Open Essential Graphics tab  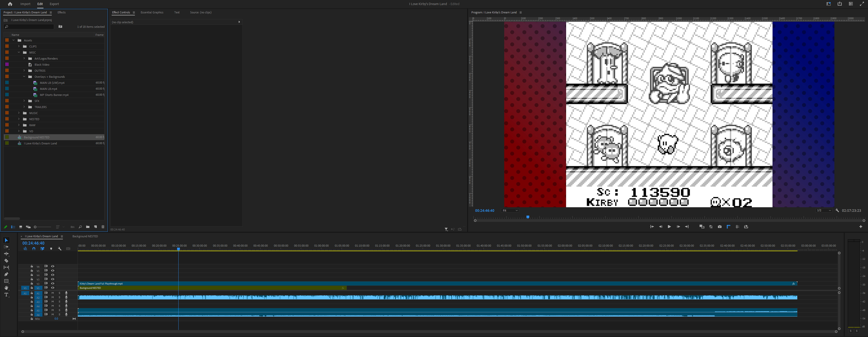tap(152, 12)
